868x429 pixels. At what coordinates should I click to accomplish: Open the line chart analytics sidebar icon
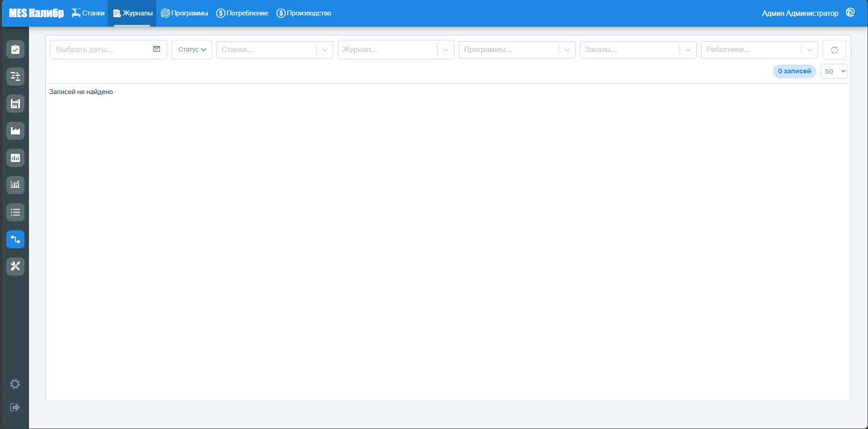tap(15, 185)
